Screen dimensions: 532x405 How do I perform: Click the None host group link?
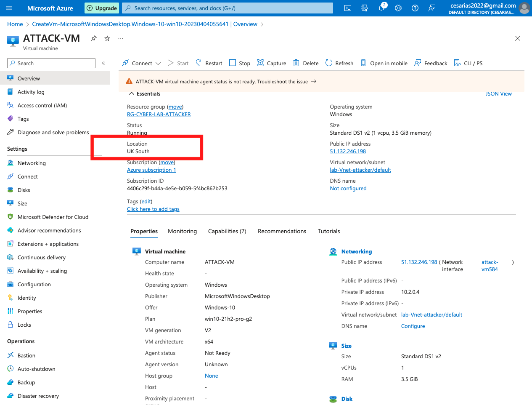(211, 376)
